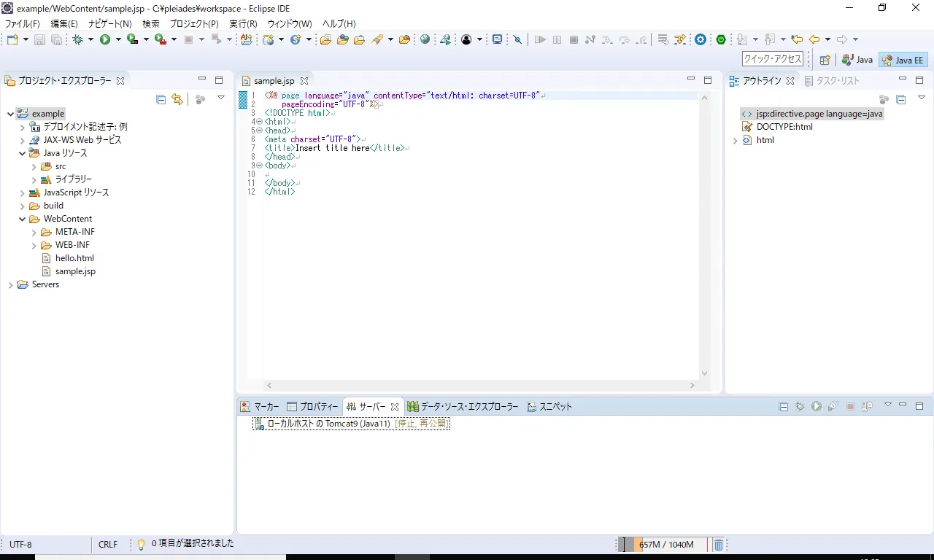This screenshot has width=934, height=560.
Task: Run garbage collector trash icon
Action: tap(718, 545)
